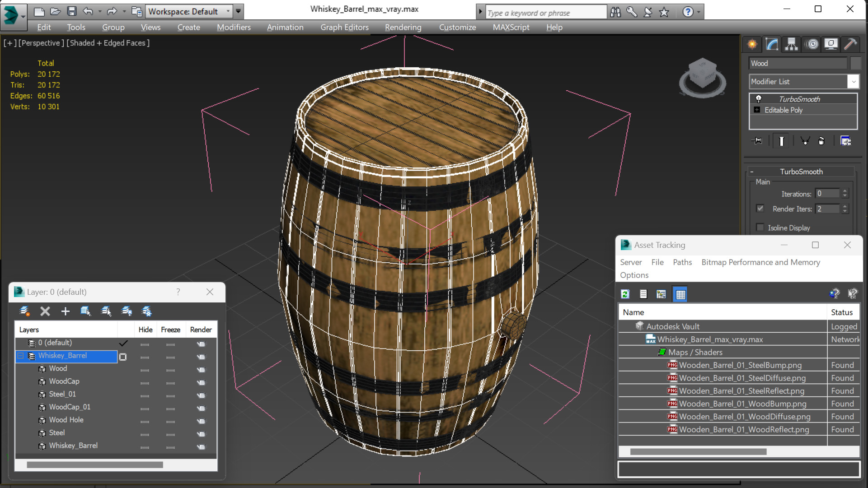Click the star favorites icon
This screenshot has height=488, width=868.
point(664,12)
